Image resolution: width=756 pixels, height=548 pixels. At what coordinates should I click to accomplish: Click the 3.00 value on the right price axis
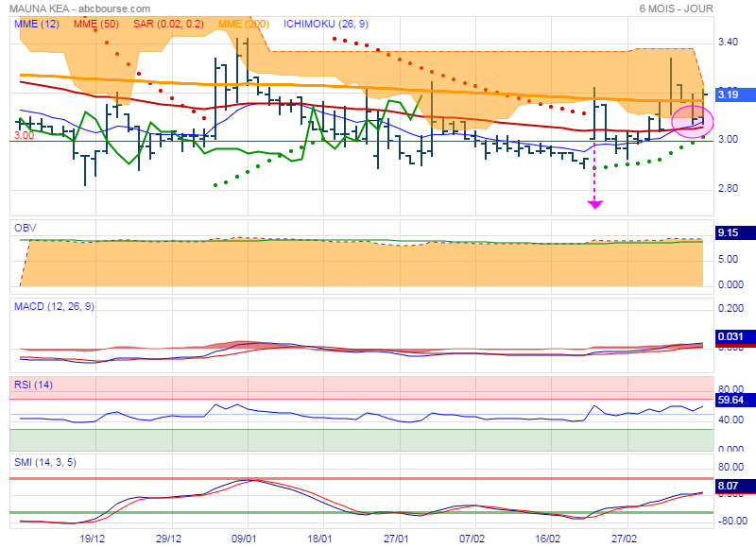coord(728,139)
